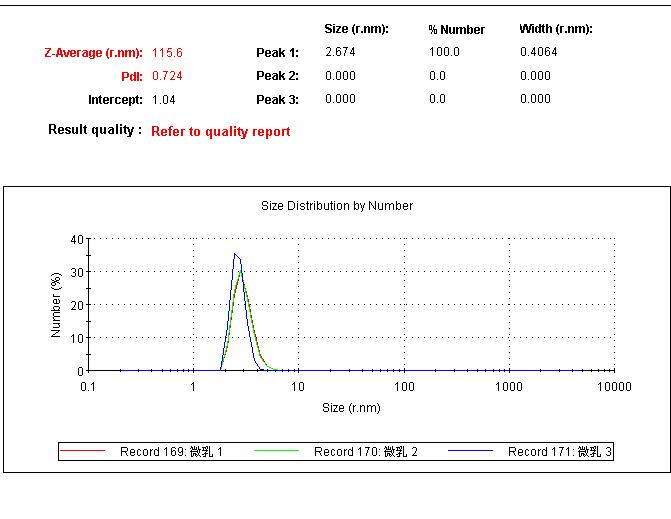This screenshot has height=519, width=671.
Task: Select the Intercept label
Action: point(115,100)
